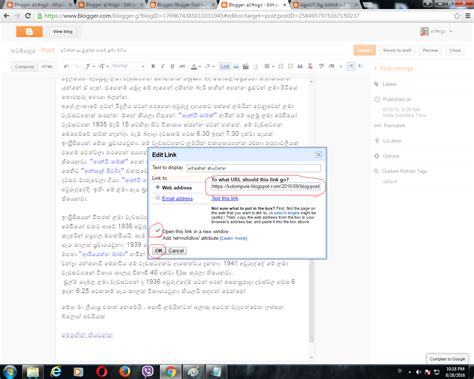Select left-to-right text direction icon

pos(351,67)
